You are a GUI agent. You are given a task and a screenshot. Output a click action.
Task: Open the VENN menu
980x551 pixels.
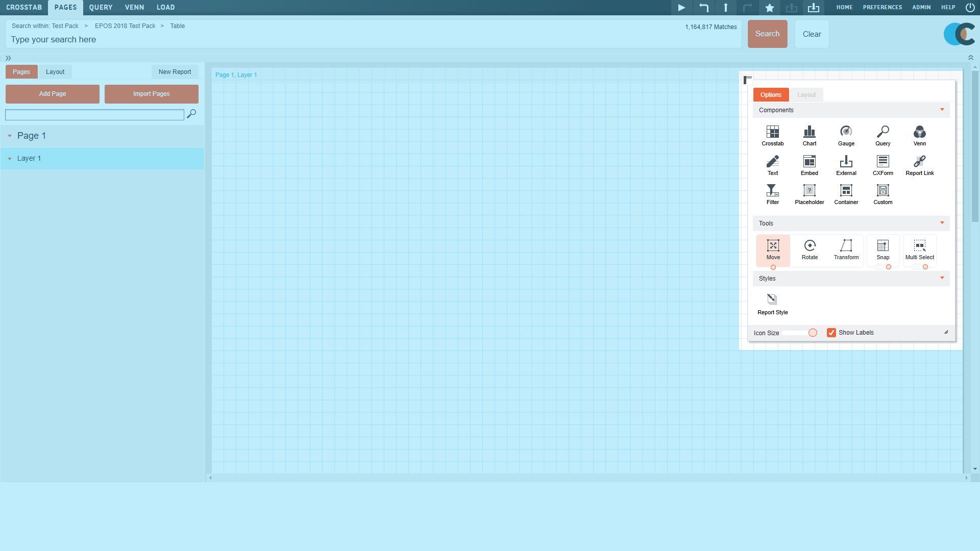[134, 7]
